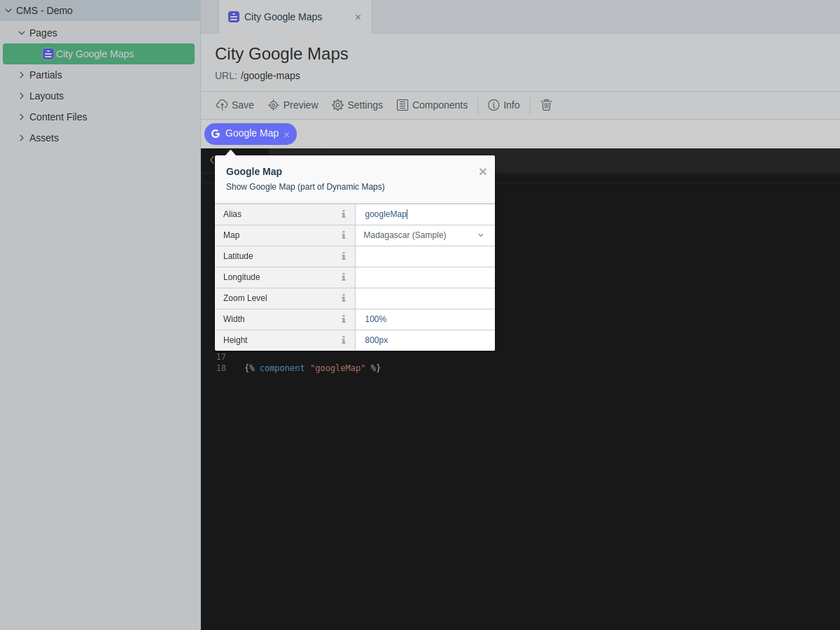The image size is (840, 630).
Task: Click the info icon beside Longitude
Action: [x=343, y=277]
